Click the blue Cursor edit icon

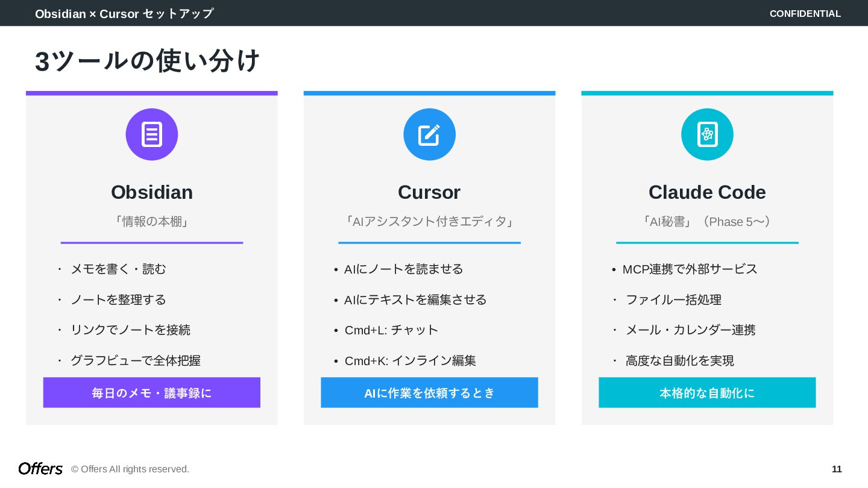click(429, 134)
